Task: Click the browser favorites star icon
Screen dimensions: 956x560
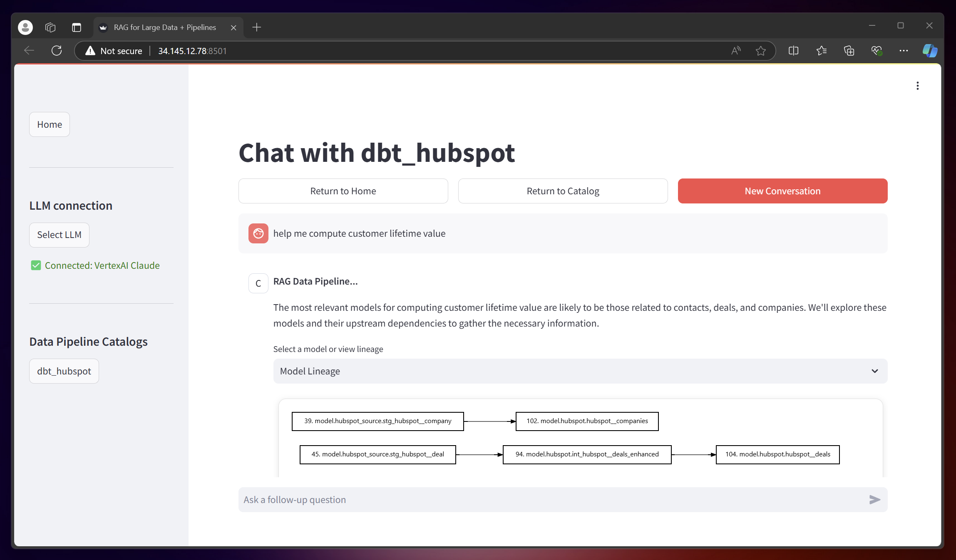Action: pyautogui.click(x=762, y=51)
